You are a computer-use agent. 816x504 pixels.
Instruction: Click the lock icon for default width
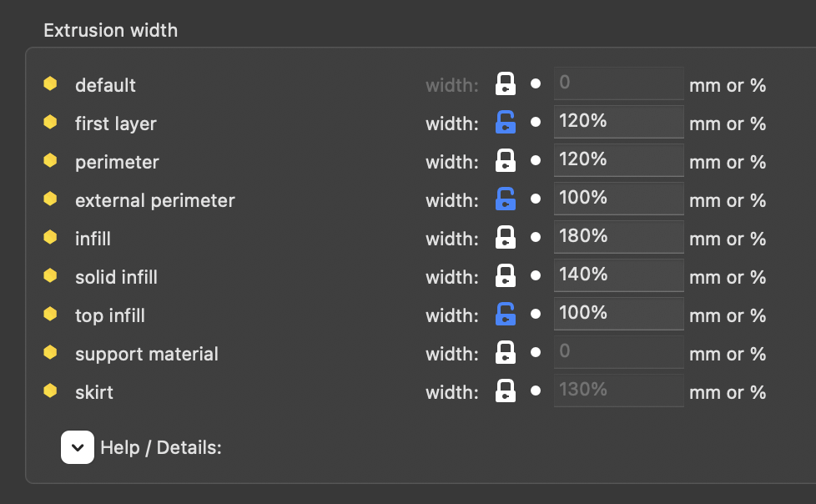point(506,84)
